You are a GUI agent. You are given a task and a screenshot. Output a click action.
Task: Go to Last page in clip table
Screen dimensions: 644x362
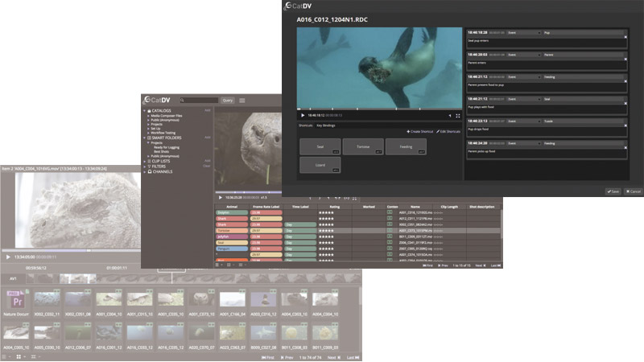click(x=496, y=265)
